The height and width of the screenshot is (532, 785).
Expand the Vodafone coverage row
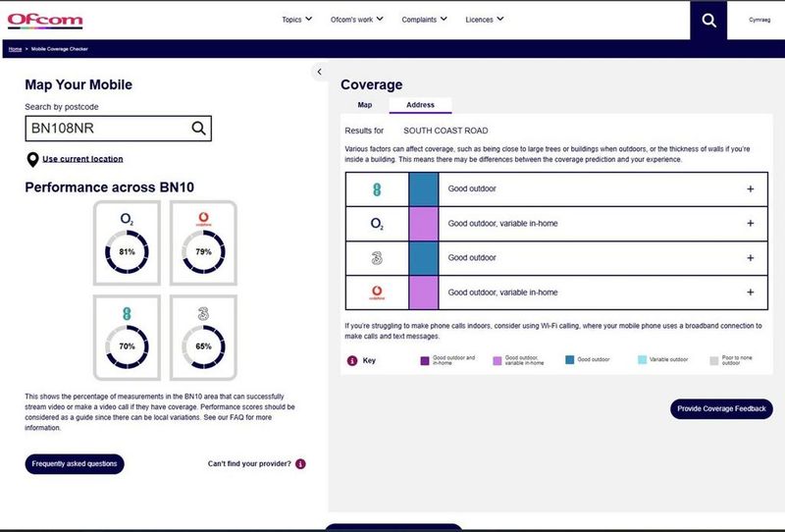751,293
